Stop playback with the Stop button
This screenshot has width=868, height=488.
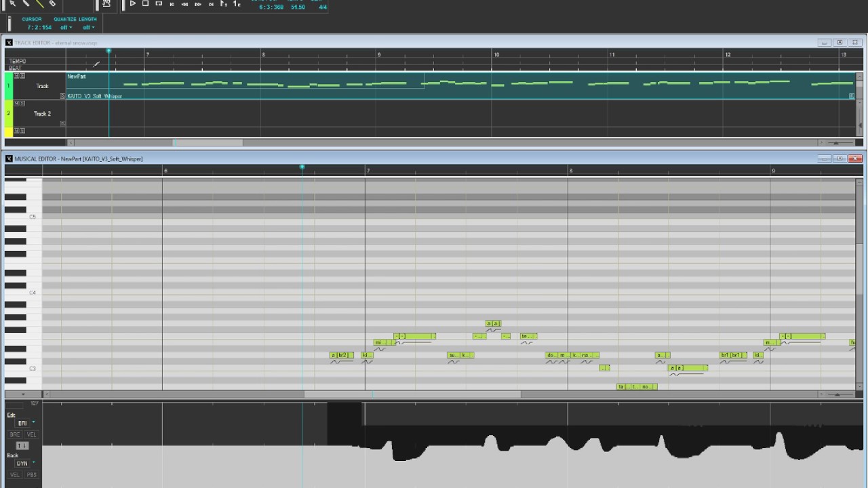pyautogui.click(x=145, y=3)
